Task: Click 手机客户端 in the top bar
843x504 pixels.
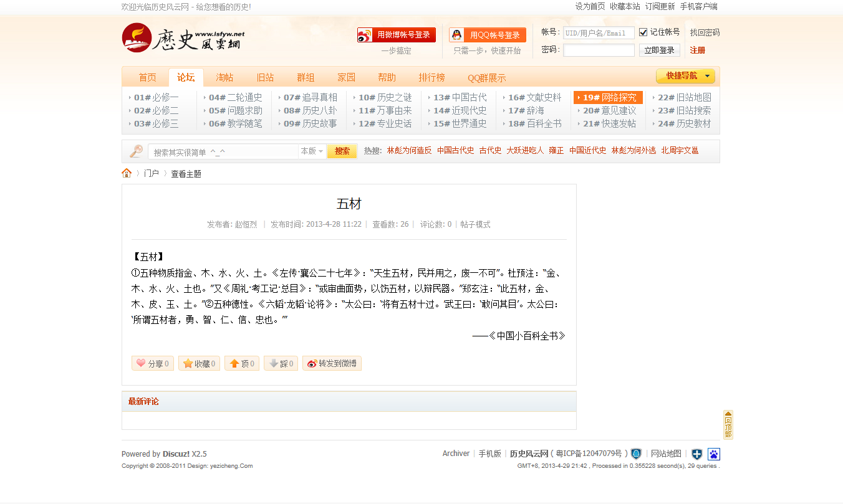Action: 698,6
